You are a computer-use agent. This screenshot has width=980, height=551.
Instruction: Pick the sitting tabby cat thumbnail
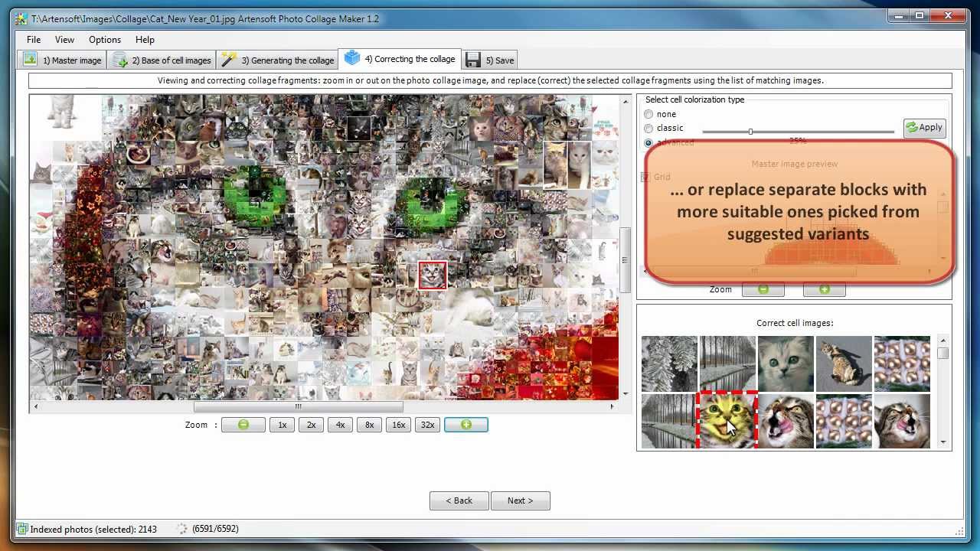(x=844, y=364)
